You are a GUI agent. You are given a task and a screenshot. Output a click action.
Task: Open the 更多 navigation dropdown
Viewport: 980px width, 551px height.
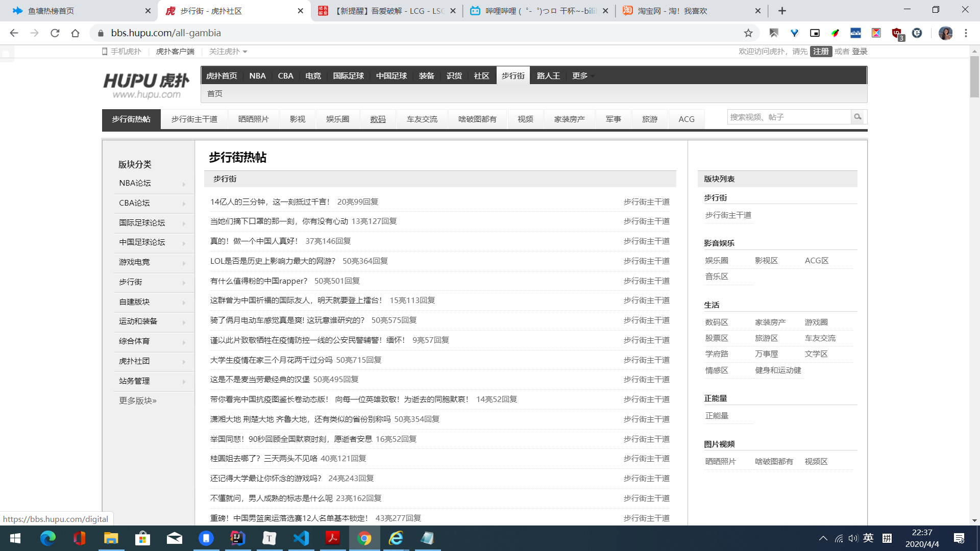coord(581,76)
